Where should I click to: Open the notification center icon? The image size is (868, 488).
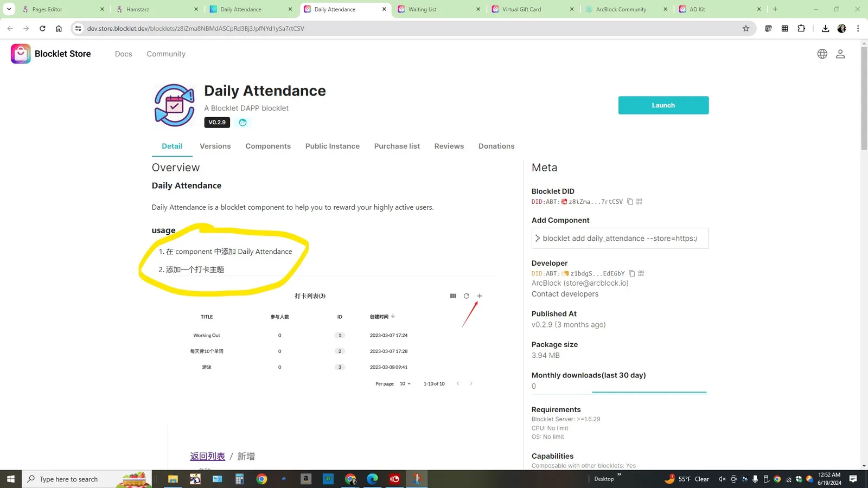coord(853,479)
